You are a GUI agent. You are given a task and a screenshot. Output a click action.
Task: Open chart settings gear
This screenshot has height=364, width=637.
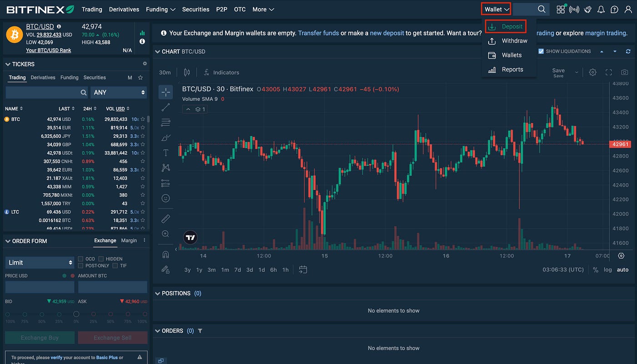coord(592,72)
